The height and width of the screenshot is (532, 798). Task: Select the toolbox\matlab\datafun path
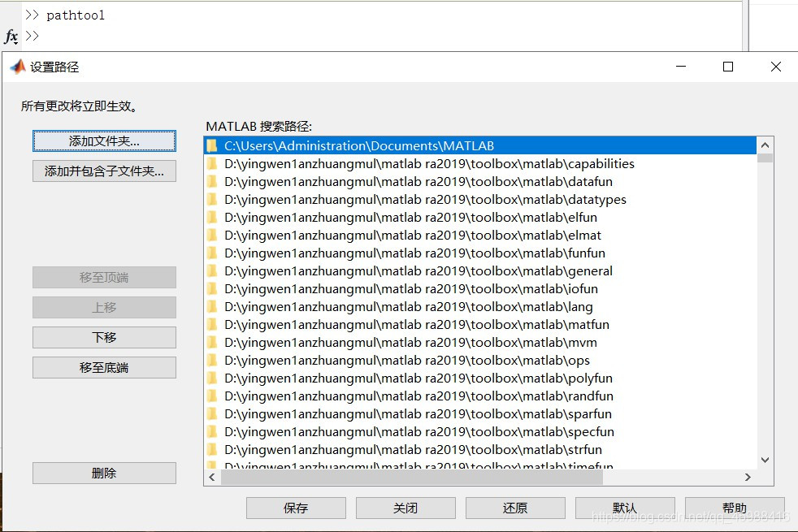[x=480, y=182]
